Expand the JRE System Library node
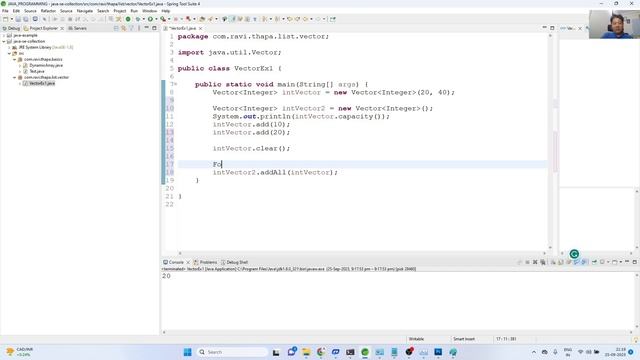The width and height of the screenshot is (640, 360). [9, 47]
